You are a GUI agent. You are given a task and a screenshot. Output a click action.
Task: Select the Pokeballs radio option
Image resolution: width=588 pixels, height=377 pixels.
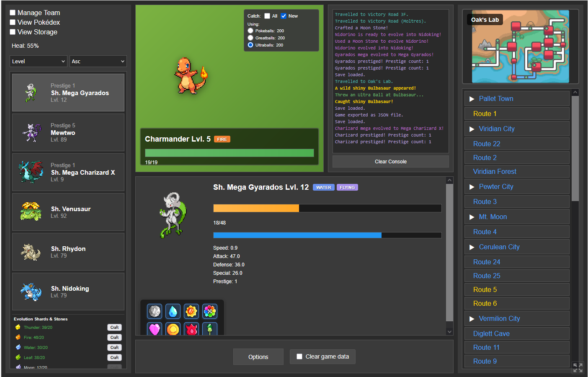click(250, 31)
